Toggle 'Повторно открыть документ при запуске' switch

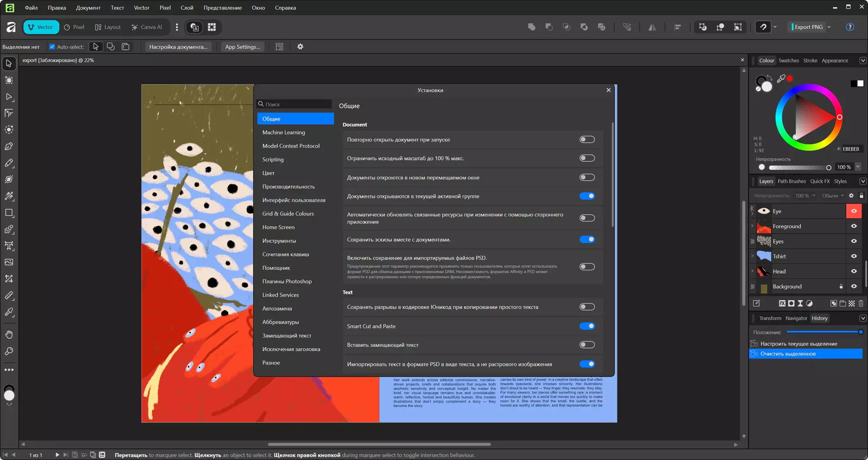(587, 139)
